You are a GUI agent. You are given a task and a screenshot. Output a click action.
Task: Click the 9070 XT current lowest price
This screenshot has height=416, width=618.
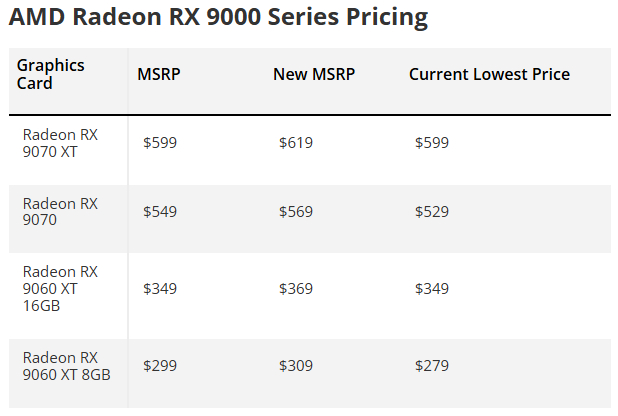coord(432,143)
